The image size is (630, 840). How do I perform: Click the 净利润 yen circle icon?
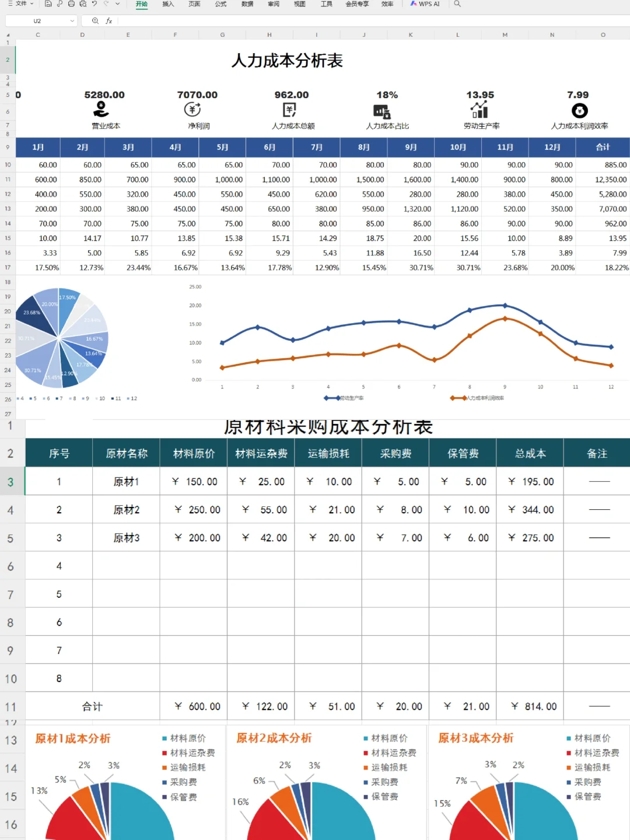(192, 109)
